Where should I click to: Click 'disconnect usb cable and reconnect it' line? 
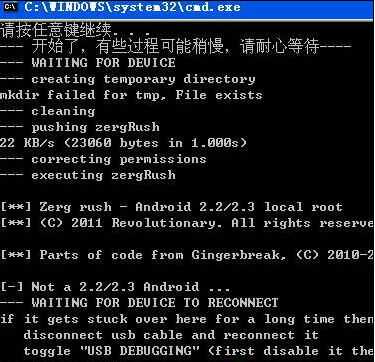(171, 335)
